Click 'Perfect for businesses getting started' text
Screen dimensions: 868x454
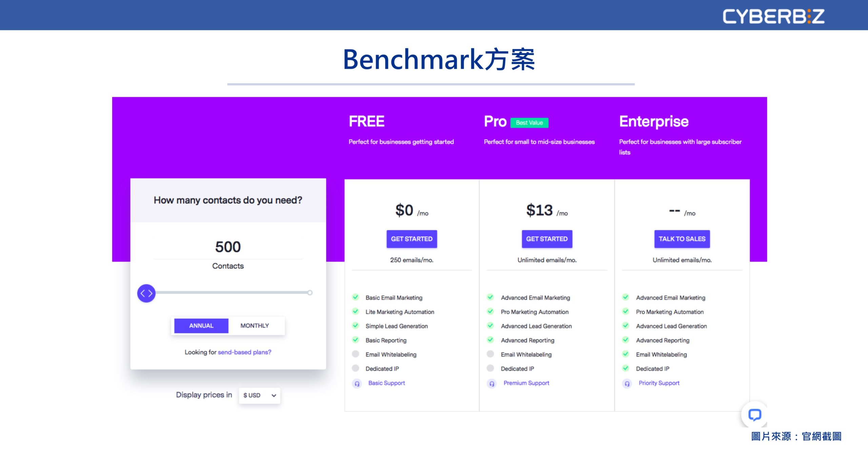point(401,142)
